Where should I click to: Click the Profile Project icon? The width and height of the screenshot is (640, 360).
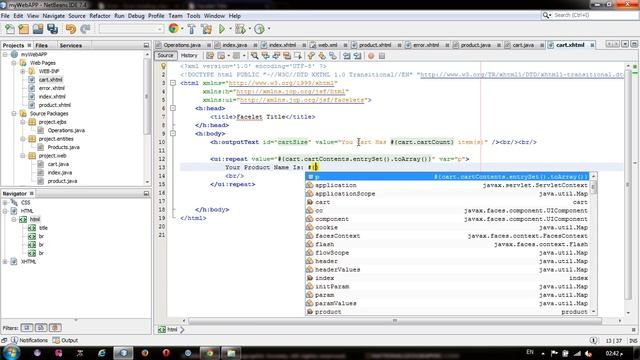pyautogui.click(x=259, y=29)
